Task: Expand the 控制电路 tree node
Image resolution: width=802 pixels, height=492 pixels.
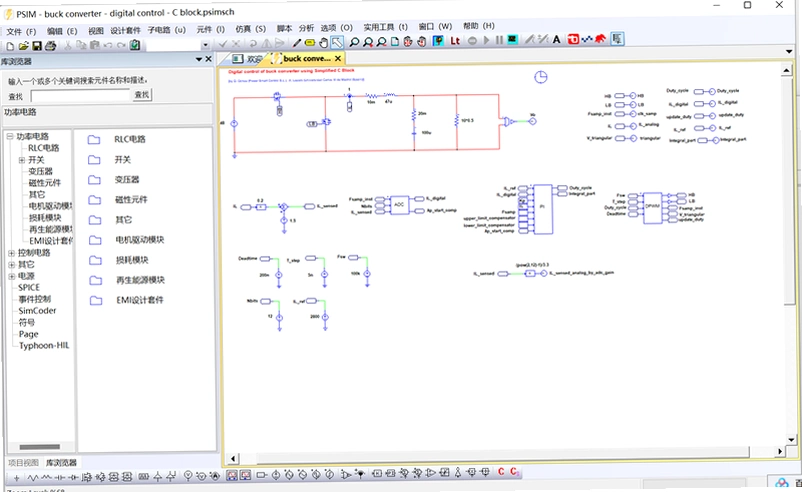Action: pyautogui.click(x=11, y=253)
